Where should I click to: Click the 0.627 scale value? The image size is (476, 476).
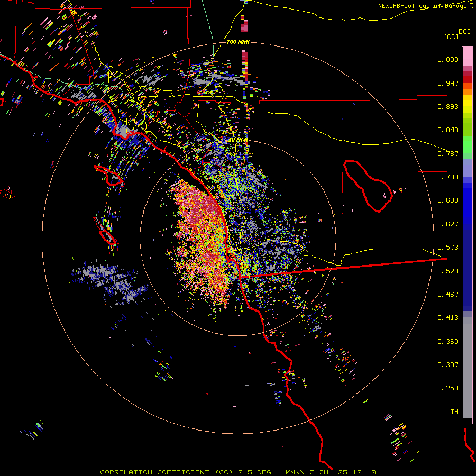point(448,224)
